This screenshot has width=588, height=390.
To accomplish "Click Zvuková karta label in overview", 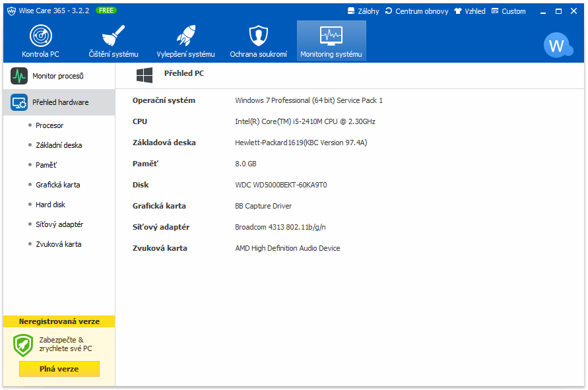I will (x=160, y=248).
